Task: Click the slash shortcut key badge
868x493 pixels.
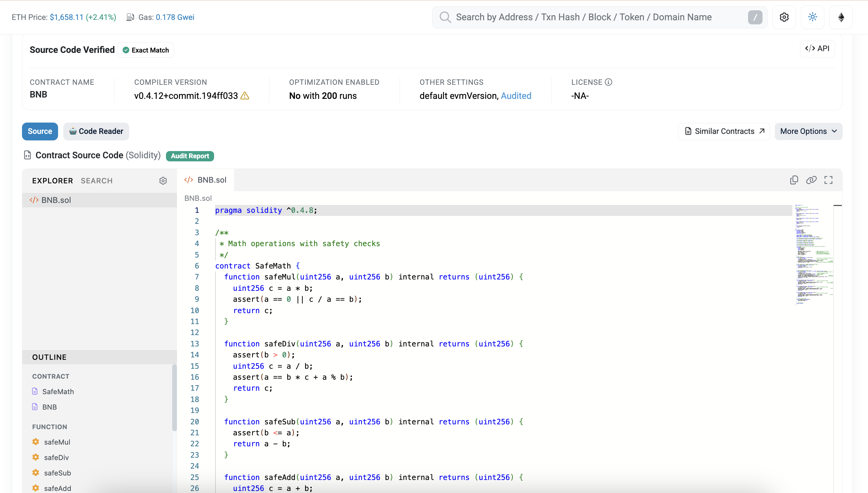Action: [755, 17]
